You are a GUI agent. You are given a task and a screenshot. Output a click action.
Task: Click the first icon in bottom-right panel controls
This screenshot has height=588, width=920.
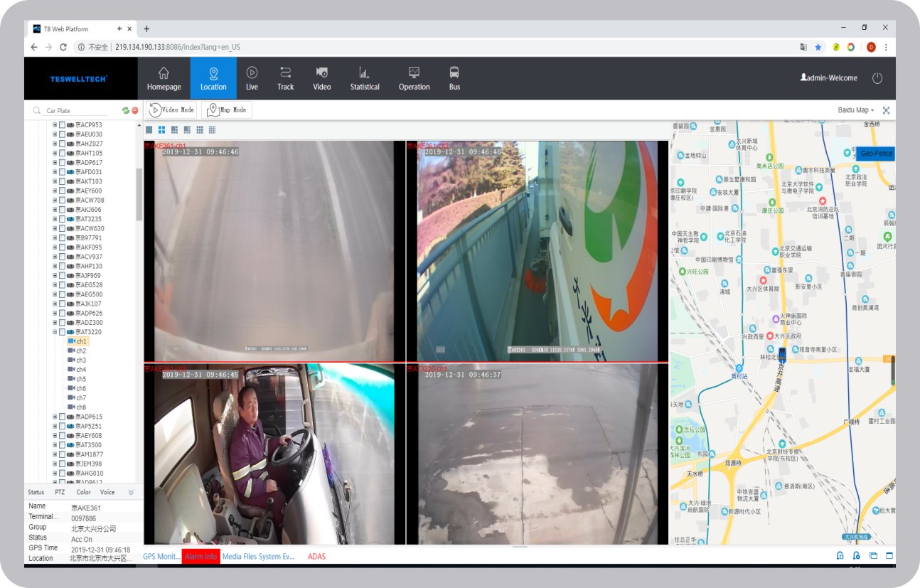840,556
